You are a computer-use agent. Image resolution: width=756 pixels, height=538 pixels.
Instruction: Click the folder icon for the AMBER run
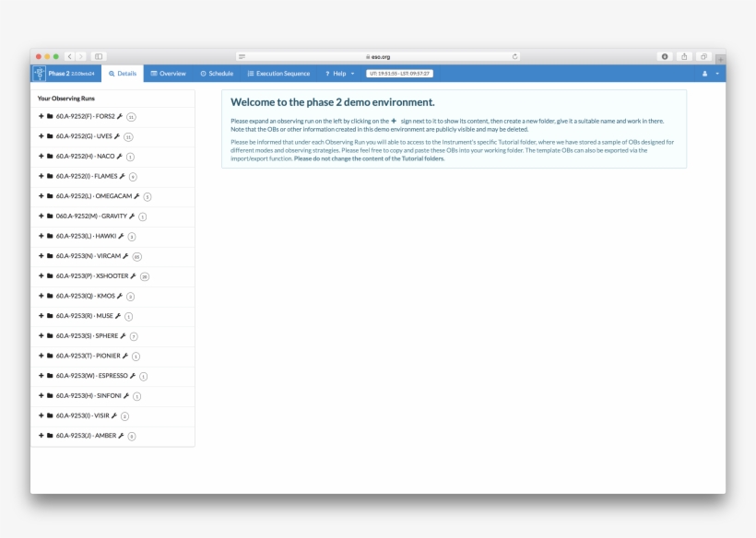click(x=49, y=435)
